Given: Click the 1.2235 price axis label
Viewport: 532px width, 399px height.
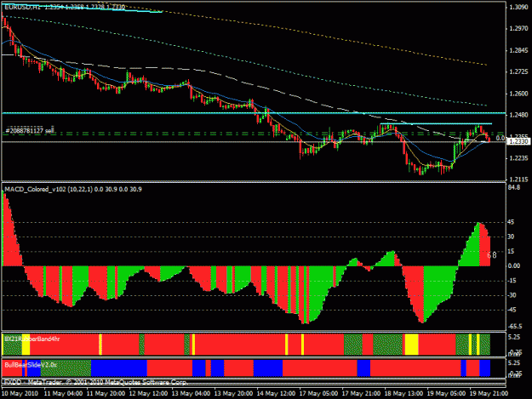Looking at the screenshot, I should tap(518, 158).
